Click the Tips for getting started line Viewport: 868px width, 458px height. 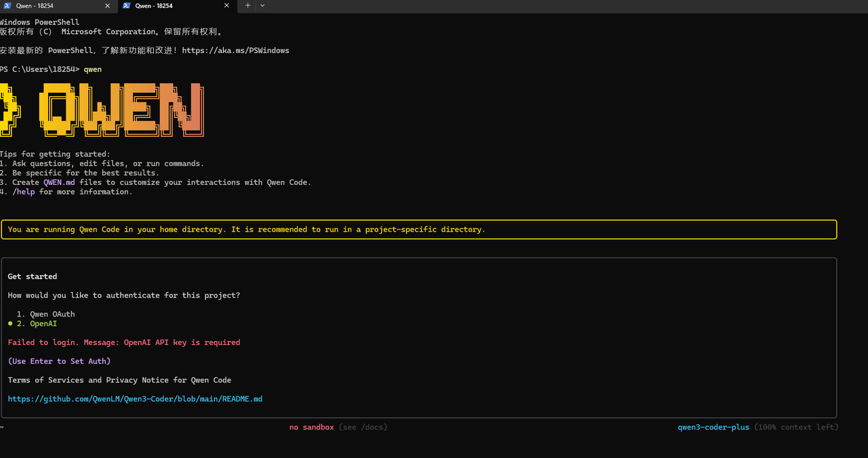click(55, 154)
